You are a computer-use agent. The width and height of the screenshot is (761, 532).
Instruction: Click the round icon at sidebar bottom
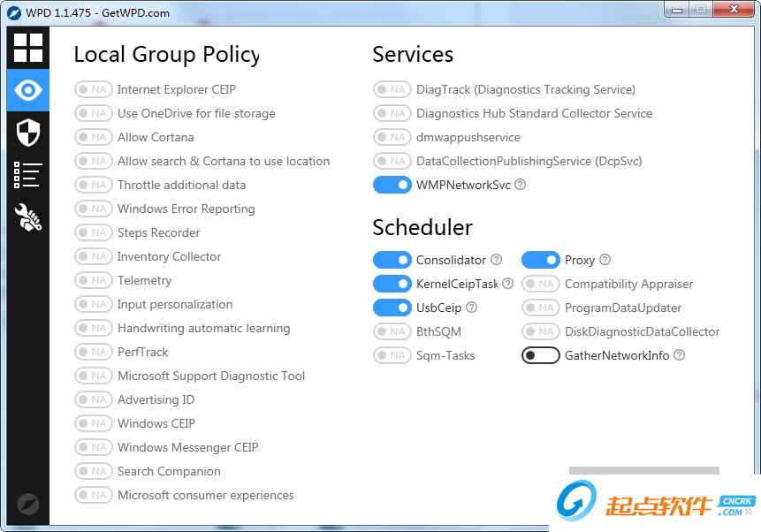click(28, 505)
